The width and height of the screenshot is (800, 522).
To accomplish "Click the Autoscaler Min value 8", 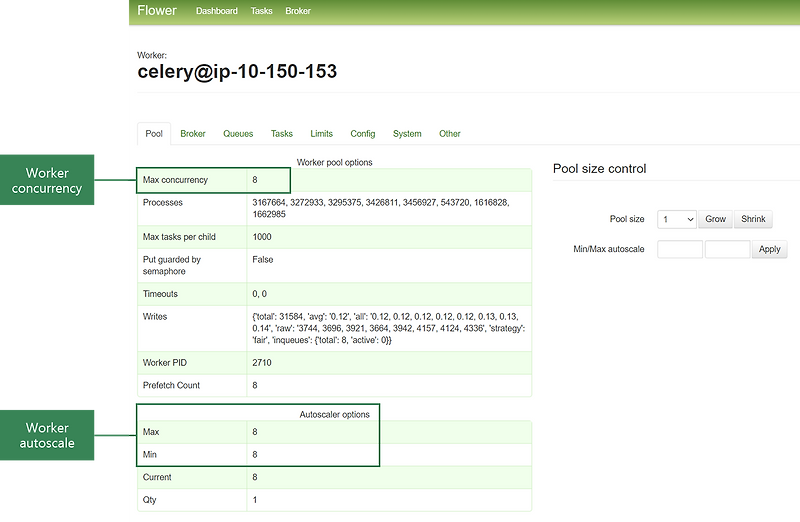I will pyautogui.click(x=255, y=455).
